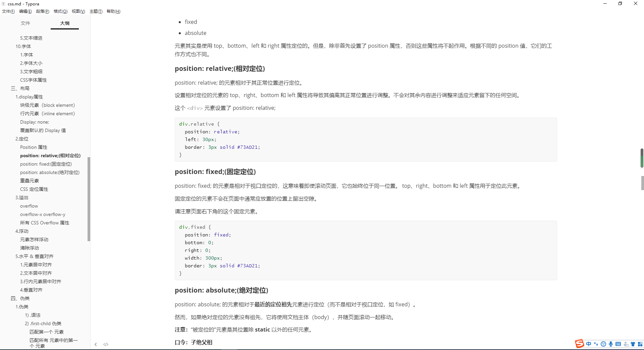Open the 主题(T) menu
Viewport: 644px width, 350px height.
[96, 11]
